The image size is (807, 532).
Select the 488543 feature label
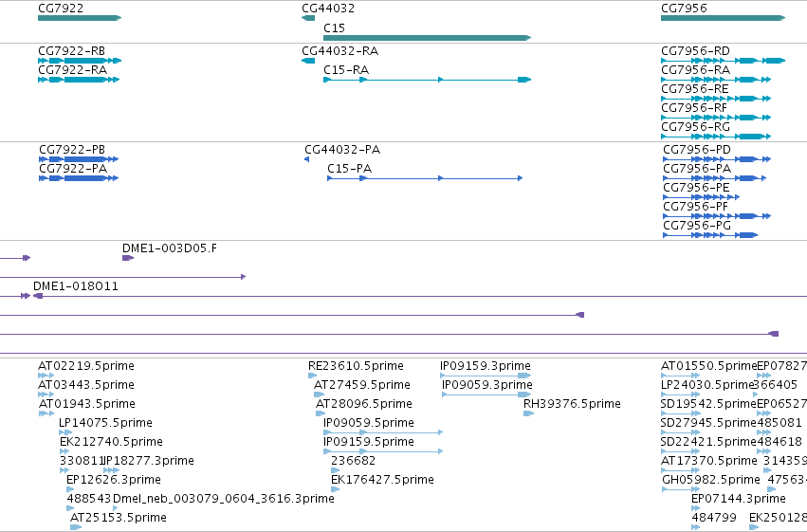click(89, 499)
